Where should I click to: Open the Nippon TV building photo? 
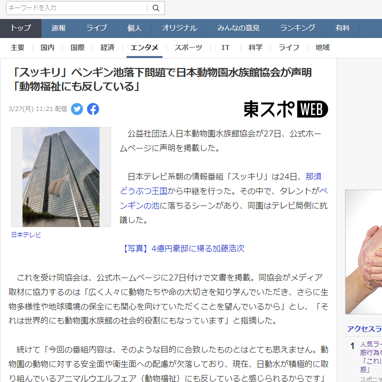61,177
